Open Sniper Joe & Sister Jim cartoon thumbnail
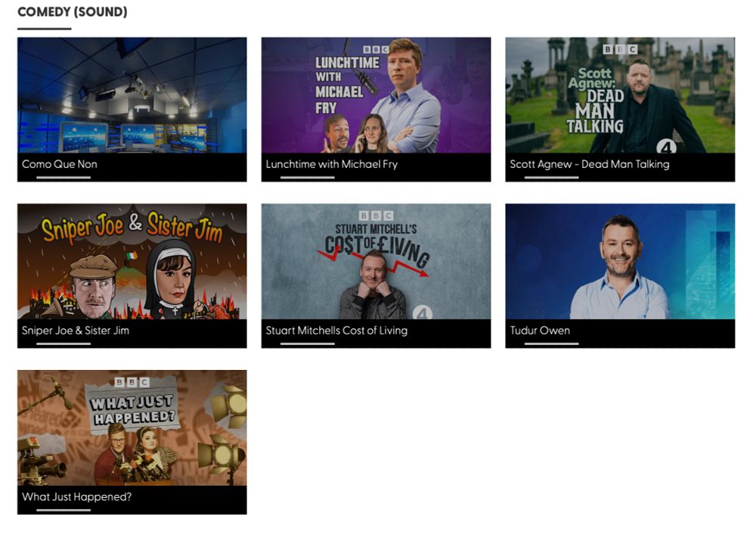Viewport: 756px width, 538px height. (132, 261)
